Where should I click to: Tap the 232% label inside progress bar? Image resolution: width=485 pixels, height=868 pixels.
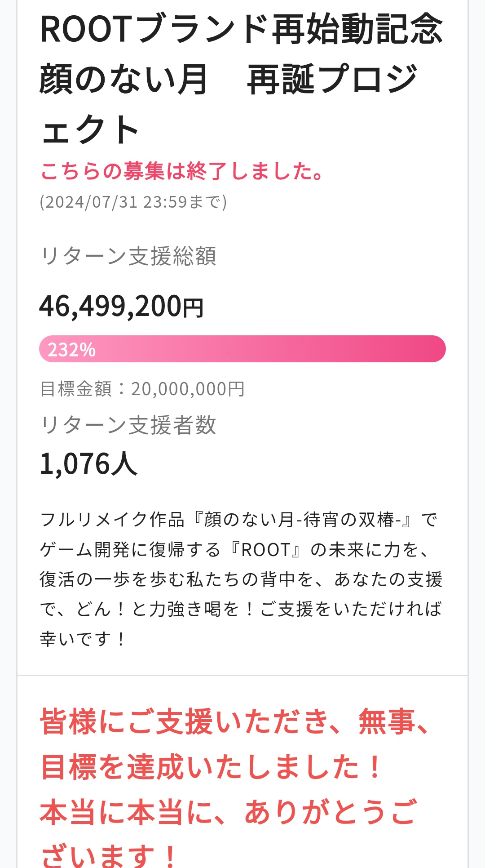(72, 350)
